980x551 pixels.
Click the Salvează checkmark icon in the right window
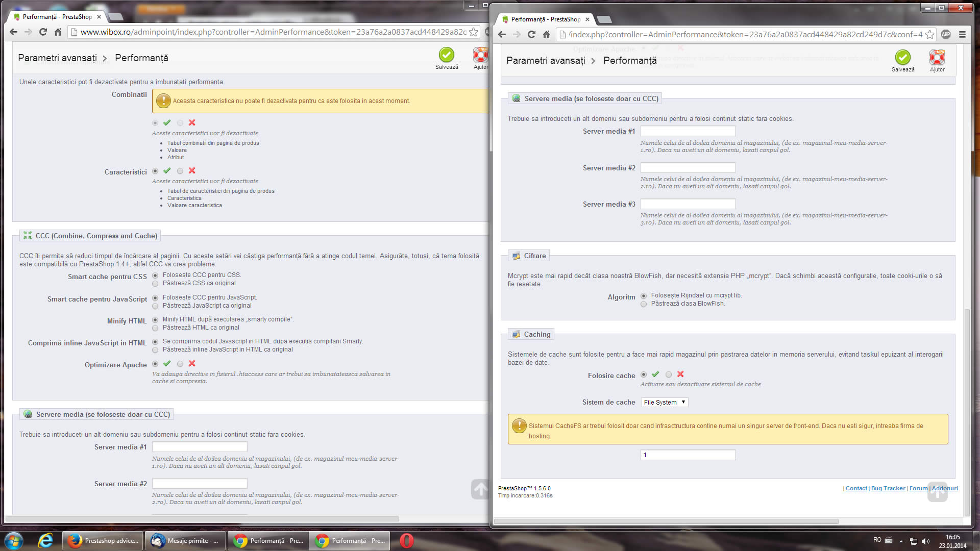[x=902, y=58]
